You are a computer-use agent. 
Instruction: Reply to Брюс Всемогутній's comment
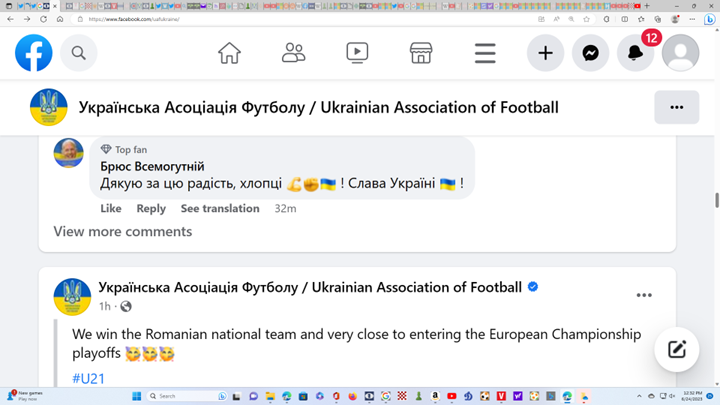coord(151,209)
